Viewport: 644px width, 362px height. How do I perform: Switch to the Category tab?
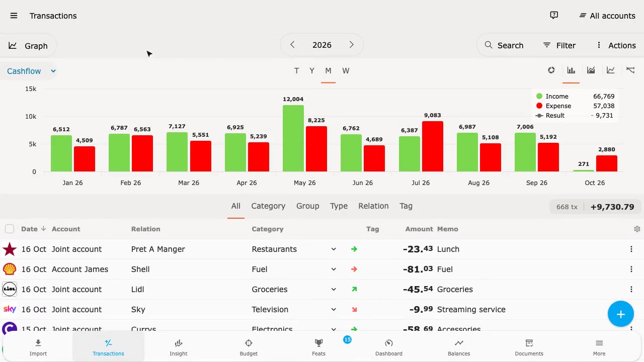(x=268, y=206)
